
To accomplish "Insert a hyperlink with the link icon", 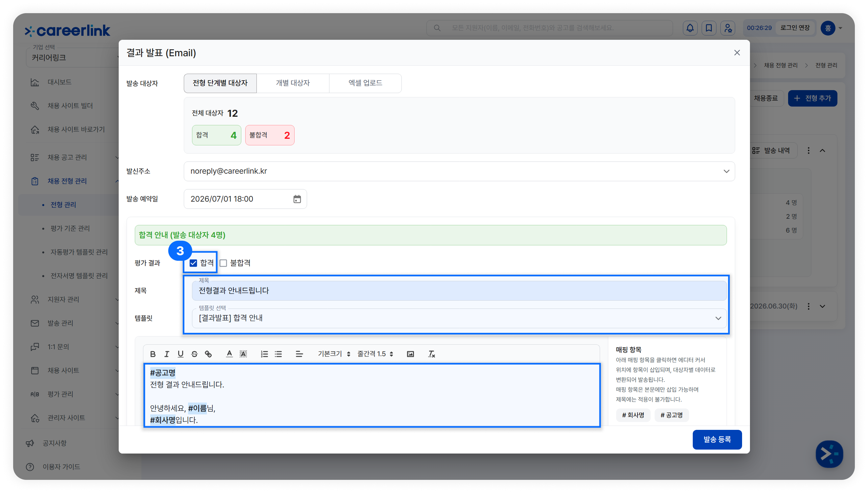I will [x=208, y=354].
